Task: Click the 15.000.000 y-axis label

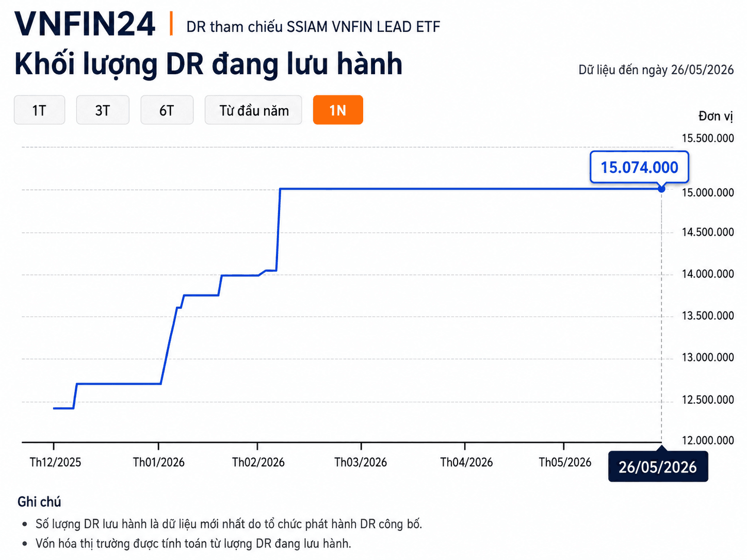Action: coord(708,192)
